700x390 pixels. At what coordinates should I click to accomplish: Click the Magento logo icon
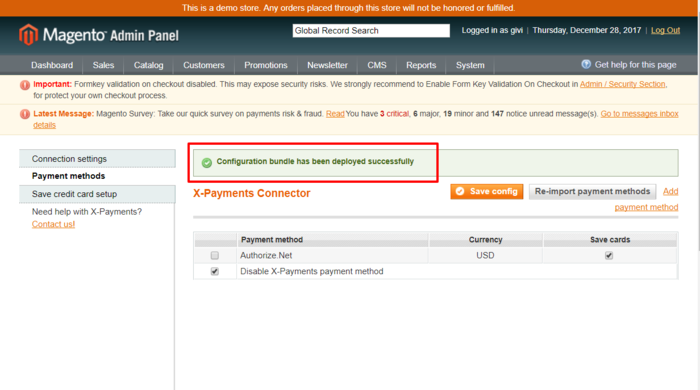[29, 34]
